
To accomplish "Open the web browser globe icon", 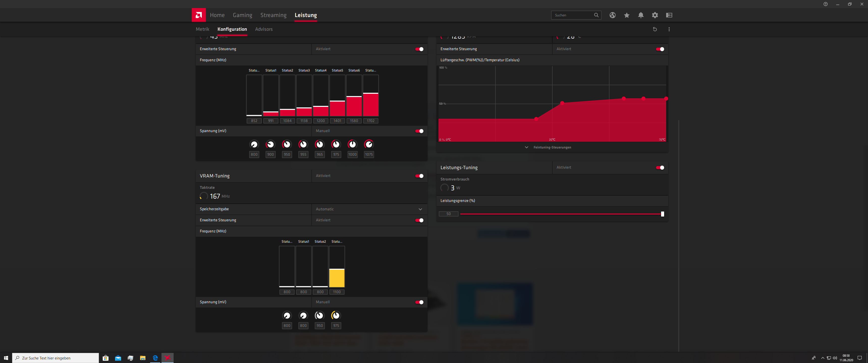I will click(x=612, y=15).
